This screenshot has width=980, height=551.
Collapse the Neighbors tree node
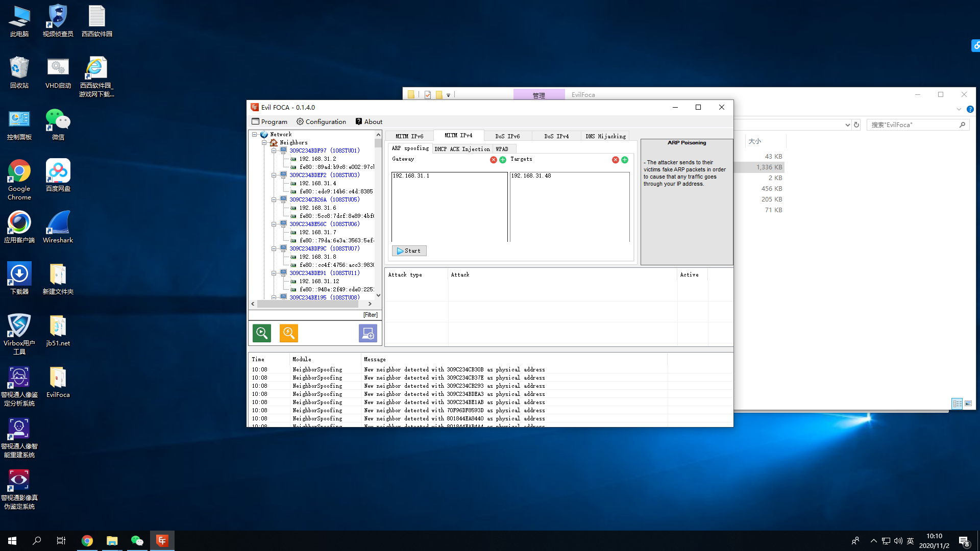point(264,142)
